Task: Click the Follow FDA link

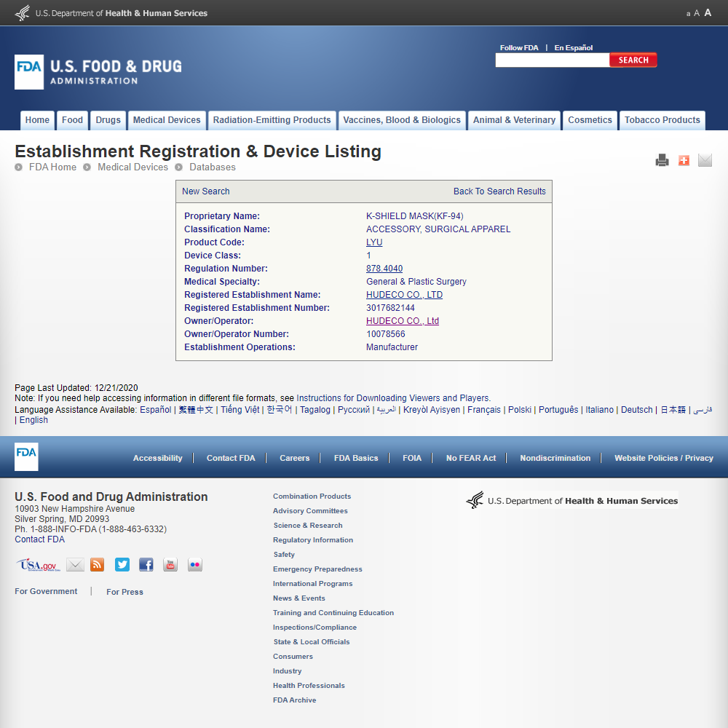Action: click(x=519, y=47)
